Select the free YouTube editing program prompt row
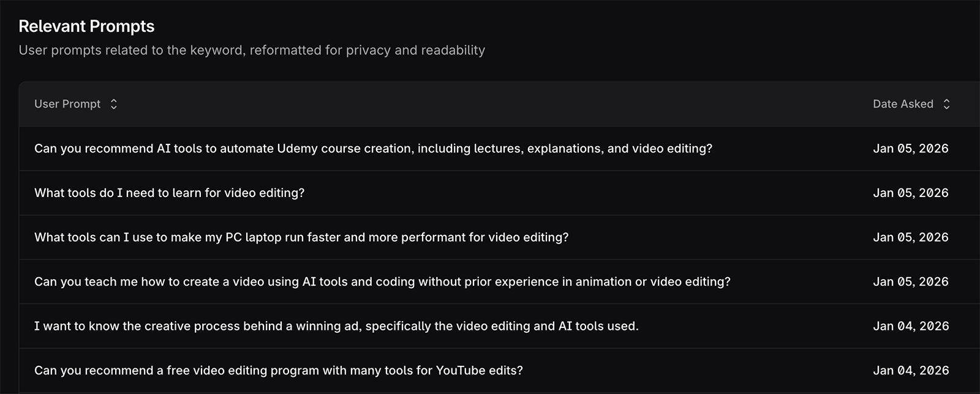The height and width of the screenshot is (394, 980). coord(279,370)
